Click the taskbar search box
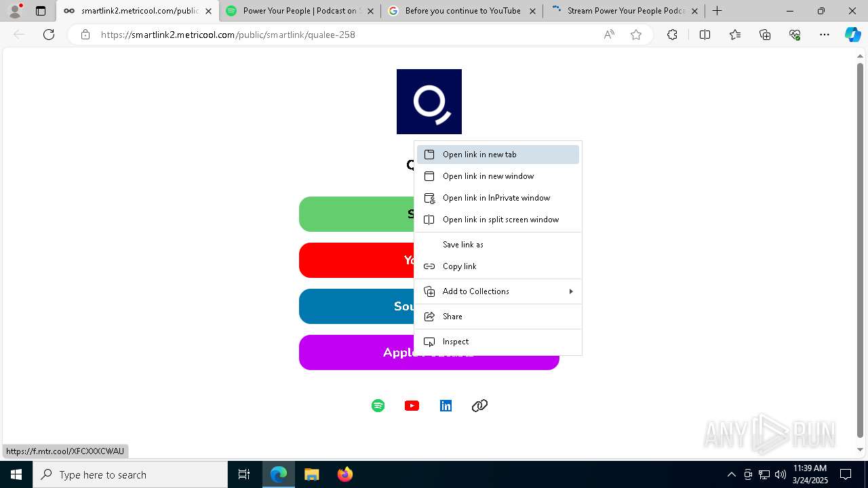This screenshot has height=488, width=868. coord(130,474)
